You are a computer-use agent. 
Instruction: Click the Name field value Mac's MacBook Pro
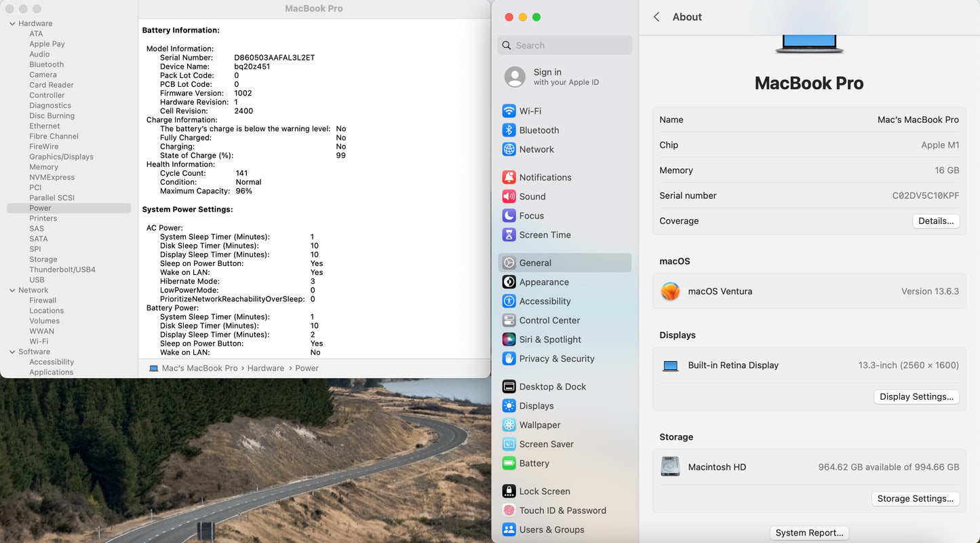pos(918,119)
